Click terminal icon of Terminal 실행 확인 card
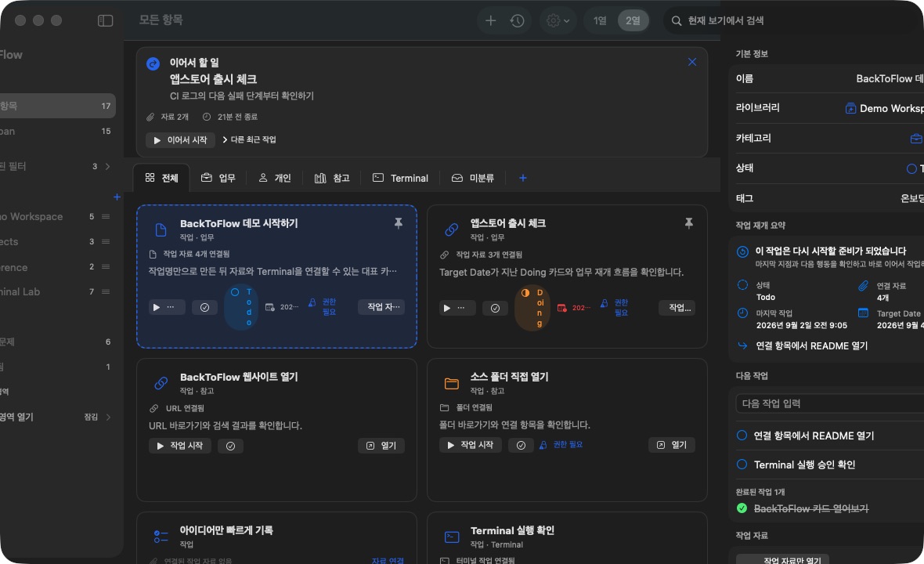 451,537
